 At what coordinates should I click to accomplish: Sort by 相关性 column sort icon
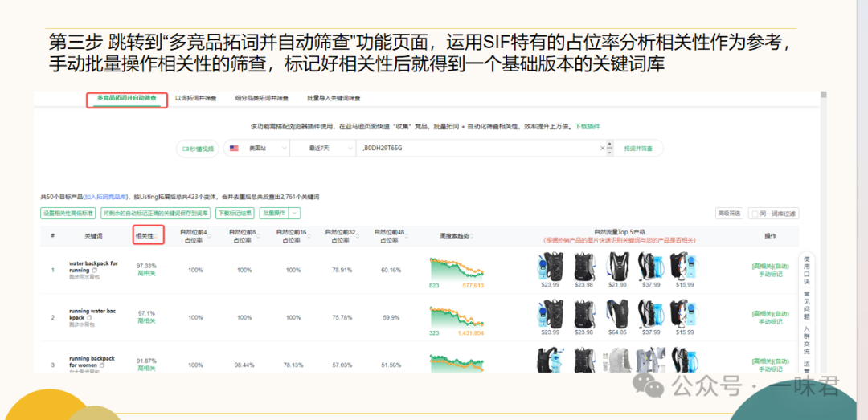(156, 236)
